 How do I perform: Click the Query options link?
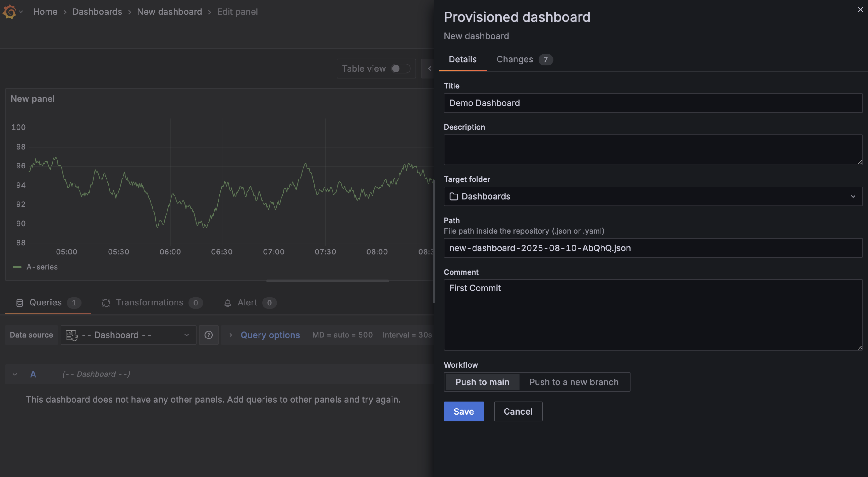point(270,335)
